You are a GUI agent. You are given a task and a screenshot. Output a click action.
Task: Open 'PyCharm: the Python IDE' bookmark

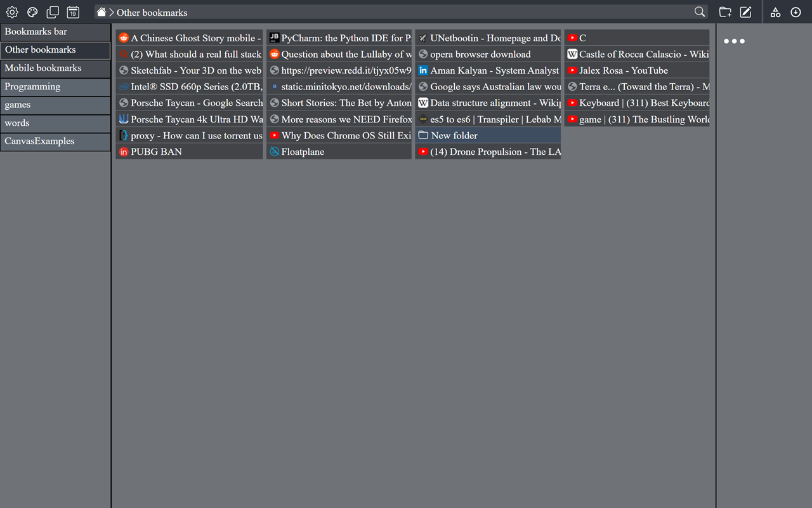point(339,38)
